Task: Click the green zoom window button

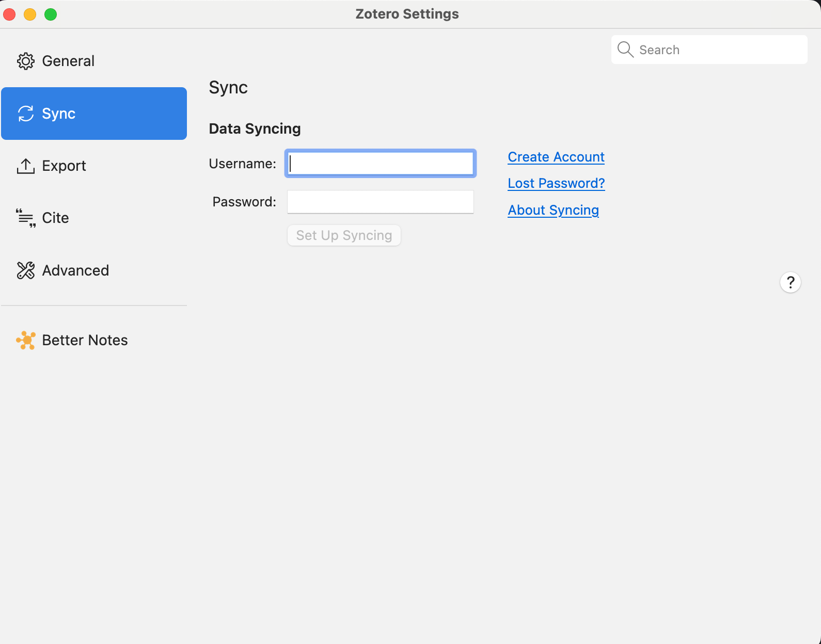Action: [x=51, y=14]
